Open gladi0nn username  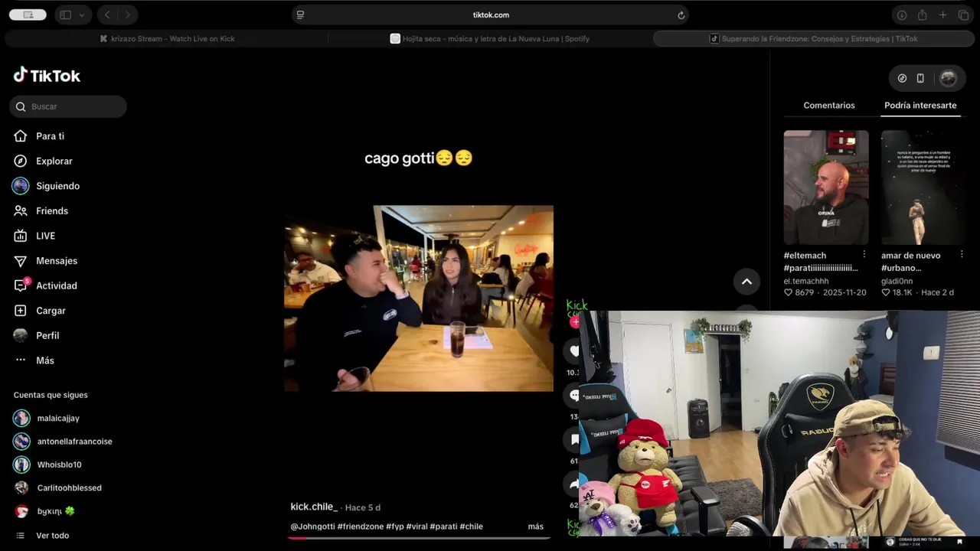pyautogui.click(x=897, y=281)
